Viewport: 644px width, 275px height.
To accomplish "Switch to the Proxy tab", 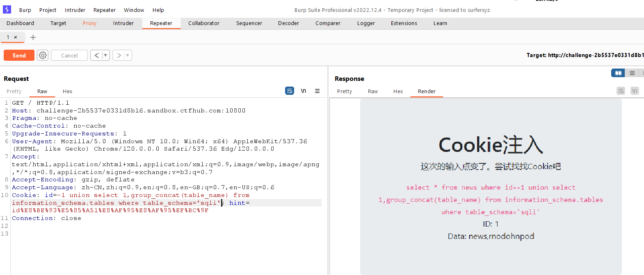I will tap(89, 23).
